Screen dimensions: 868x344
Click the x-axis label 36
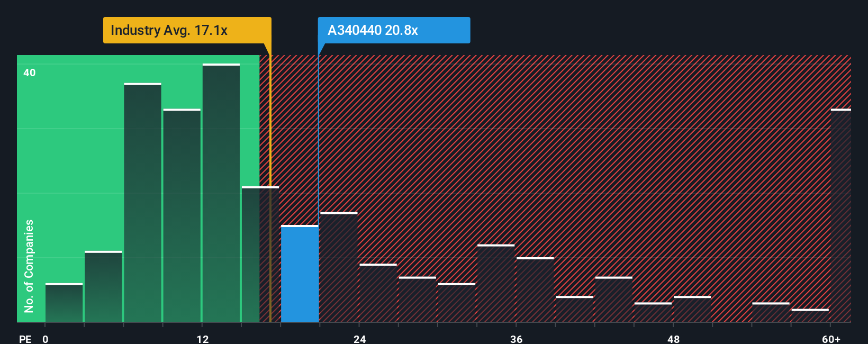pyautogui.click(x=516, y=339)
